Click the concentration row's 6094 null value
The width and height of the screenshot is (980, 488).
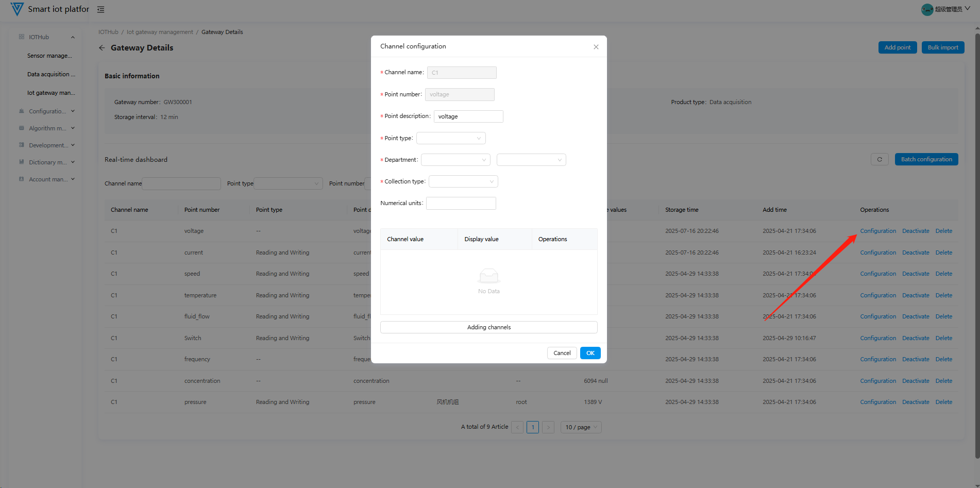(x=596, y=381)
